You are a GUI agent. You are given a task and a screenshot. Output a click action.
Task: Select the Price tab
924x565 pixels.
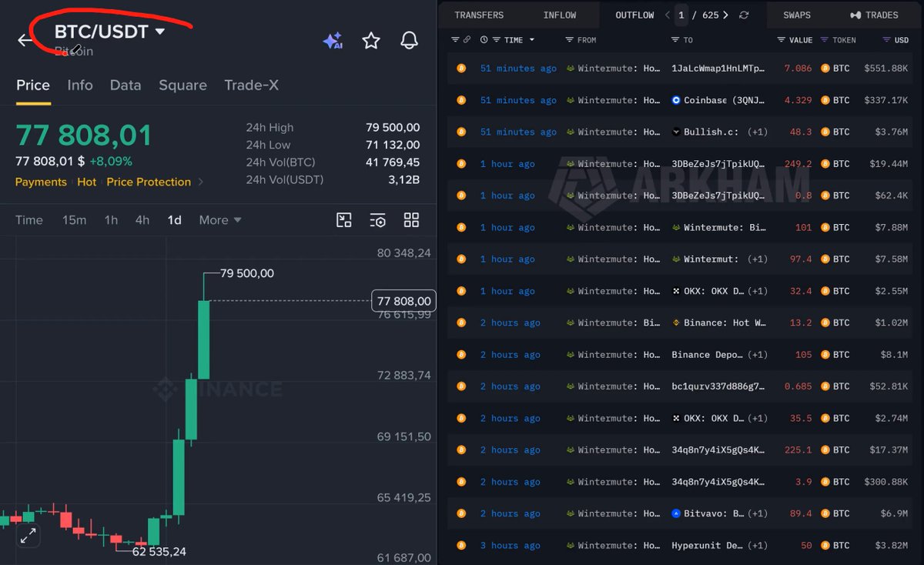coord(33,85)
